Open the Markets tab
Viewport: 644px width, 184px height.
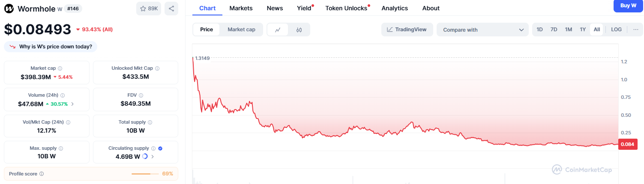point(241,8)
